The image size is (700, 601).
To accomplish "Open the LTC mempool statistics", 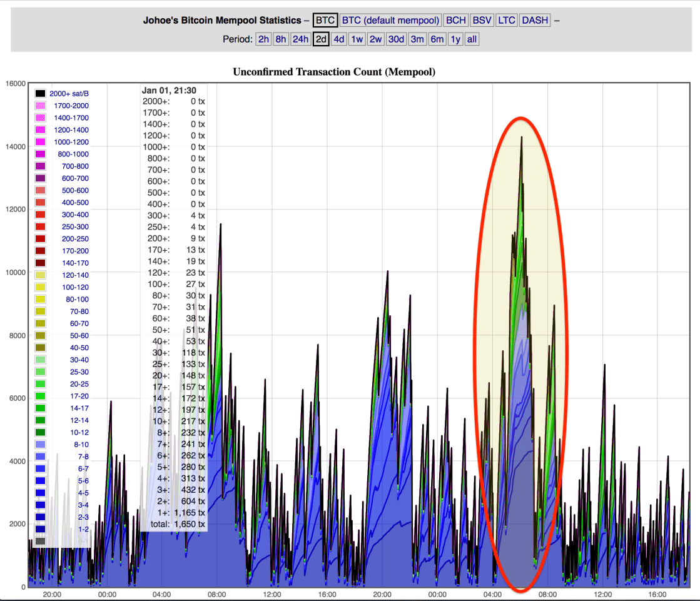I will pyautogui.click(x=507, y=20).
